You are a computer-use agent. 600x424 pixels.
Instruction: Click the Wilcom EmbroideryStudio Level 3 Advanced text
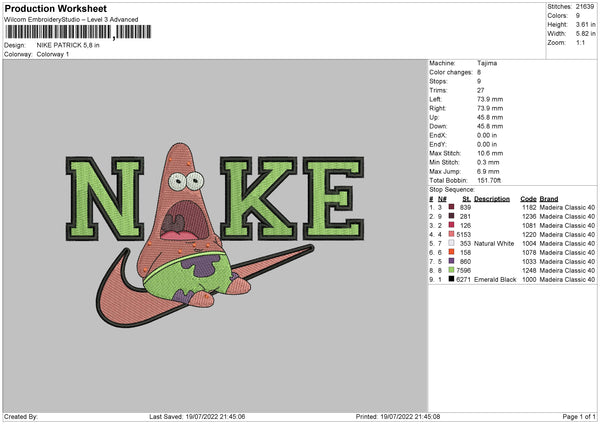point(71,20)
